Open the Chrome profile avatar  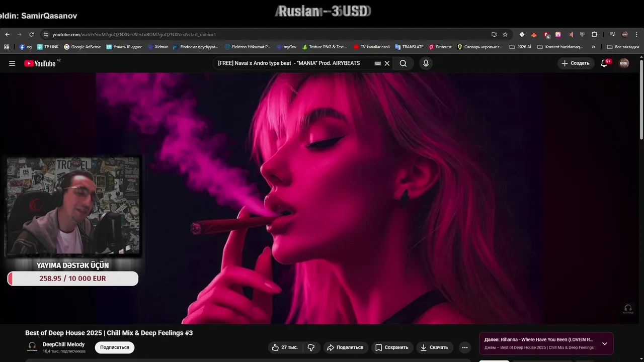pyautogui.click(x=625, y=35)
